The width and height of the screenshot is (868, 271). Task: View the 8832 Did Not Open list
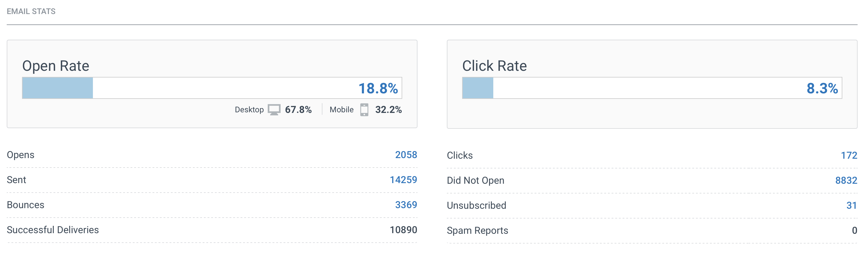coord(846,180)
